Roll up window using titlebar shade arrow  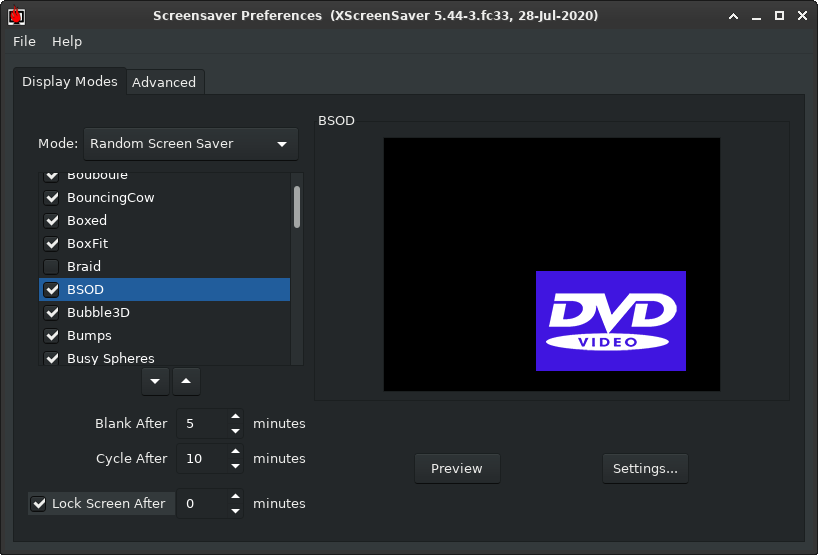733,16
